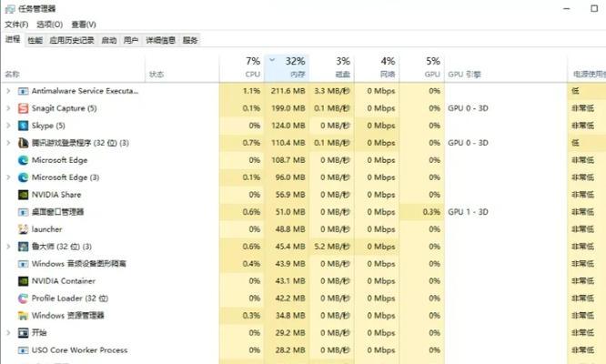The height and width of the screenshot is (364, 606).
Task: Open the 选项(O) menu
Action: tap(49, 25)
